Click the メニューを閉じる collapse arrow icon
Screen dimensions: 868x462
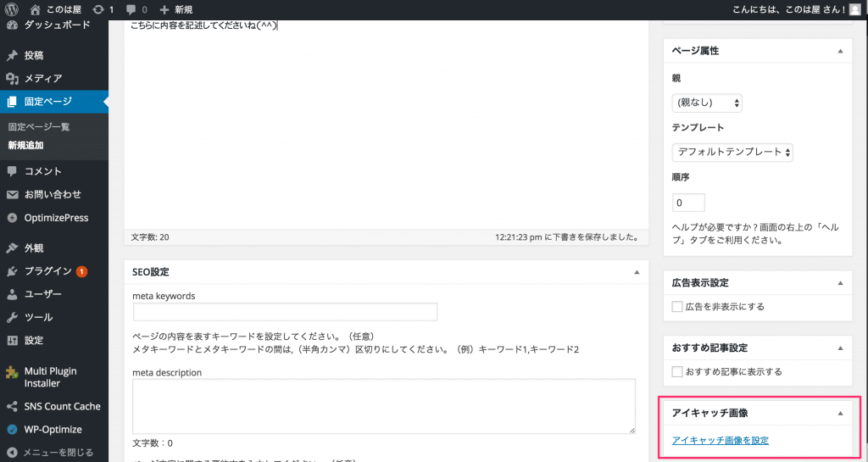point(12,453)
